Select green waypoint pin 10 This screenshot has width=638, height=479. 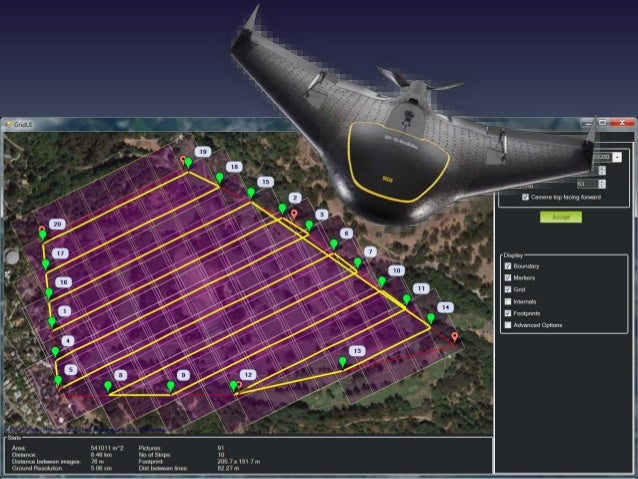pyautogui.click(x=382, y=281)
